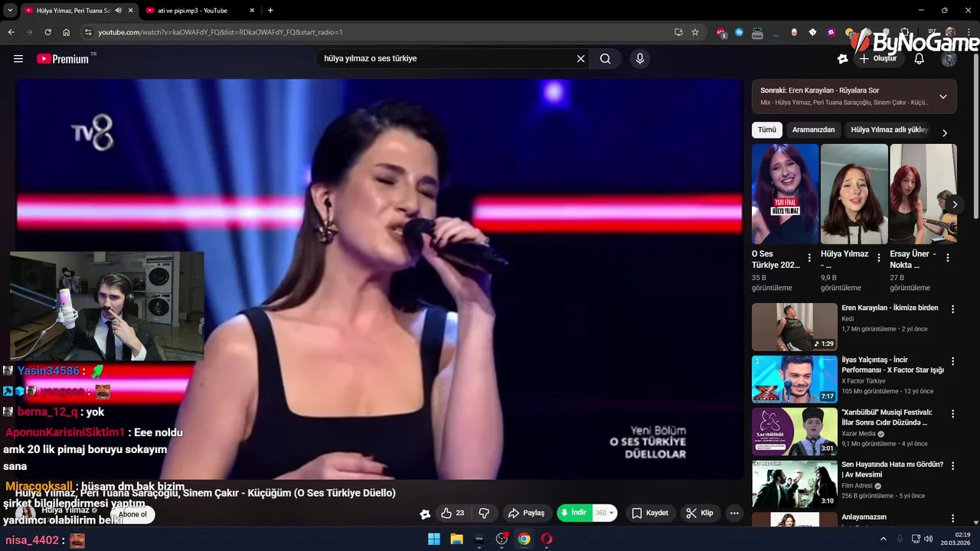Viewport: 980px width, 551px height.
Task: Go back with Chrome back arrow
Action: click(11, 32)
